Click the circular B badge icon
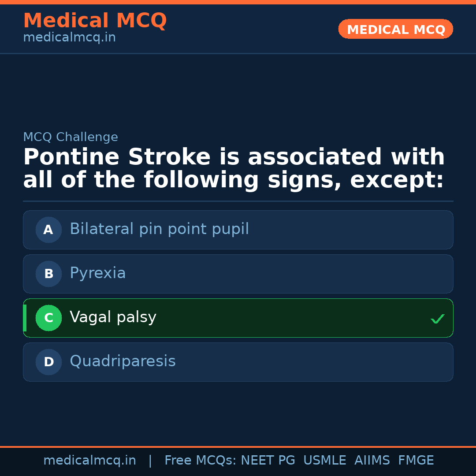Screen dimensions: 476x476 (x=48, y=274)
